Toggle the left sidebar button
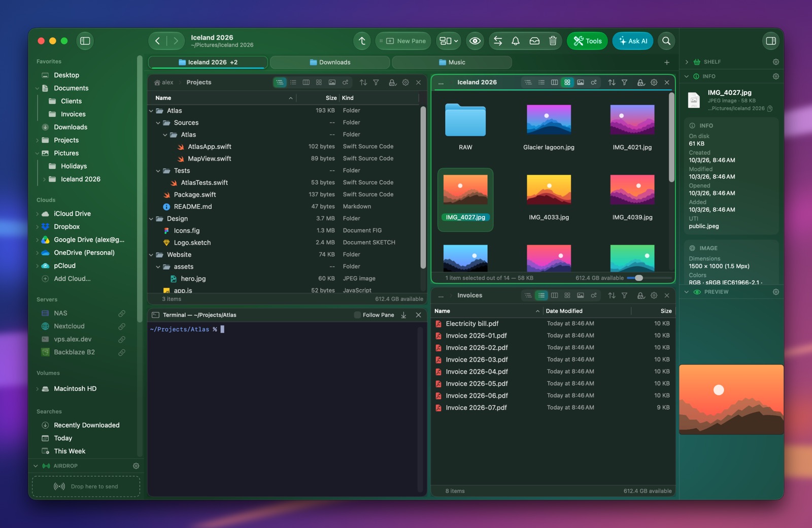The width and height of the screenshot is (812, 528). click(85, 41)
